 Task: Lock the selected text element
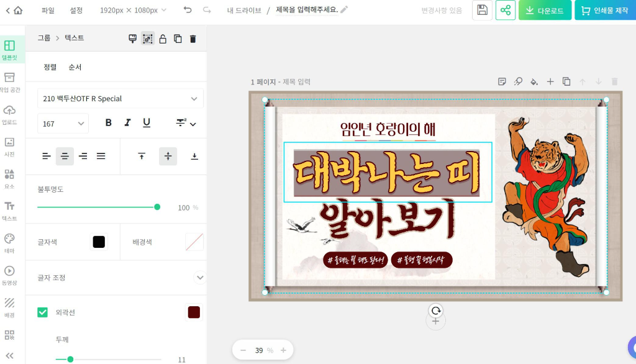coord(163,39)
